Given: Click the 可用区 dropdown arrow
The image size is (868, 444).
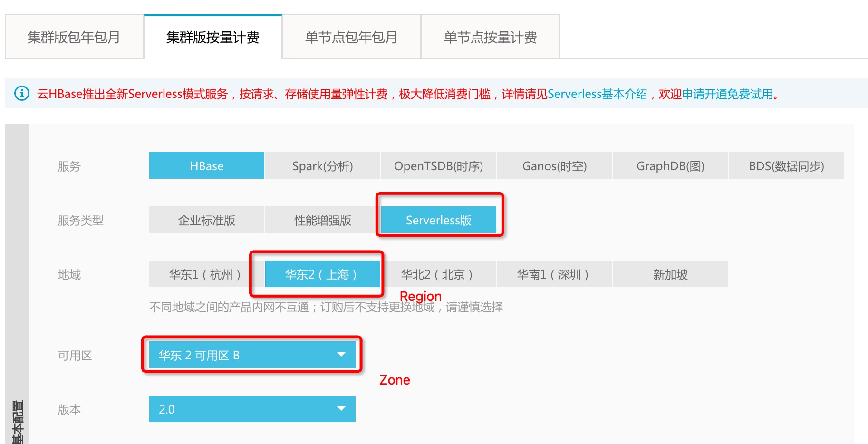Looking at the screenshot, I should click(x=341, y=354).
